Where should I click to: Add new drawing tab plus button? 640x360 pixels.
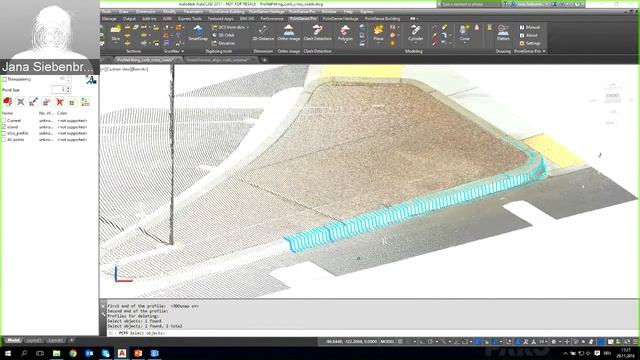click(264, 60)
